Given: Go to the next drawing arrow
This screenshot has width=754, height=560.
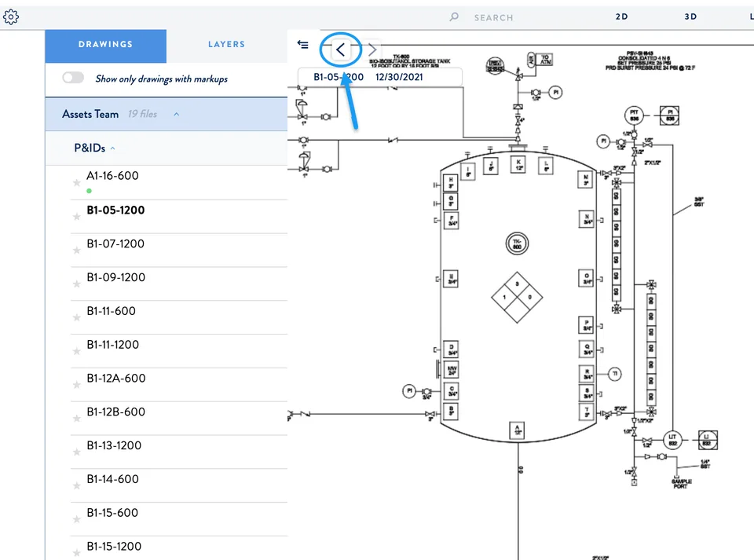Looking at the screenshot, I should coord(372,49).
